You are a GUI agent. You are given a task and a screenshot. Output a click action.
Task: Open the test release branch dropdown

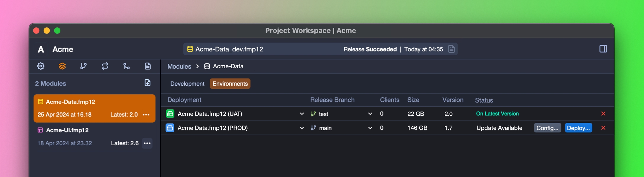(370, 114)
